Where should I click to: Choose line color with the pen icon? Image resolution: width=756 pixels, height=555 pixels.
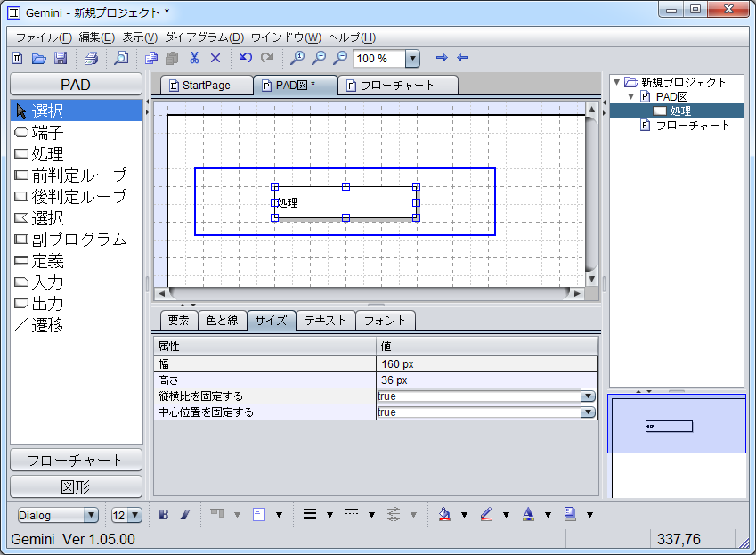(486, 515)
